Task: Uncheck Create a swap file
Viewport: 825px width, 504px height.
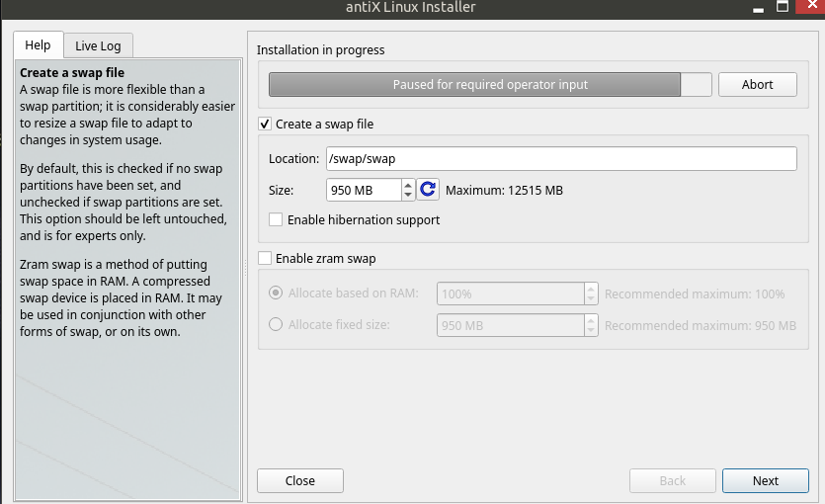Action: (265, 125)
